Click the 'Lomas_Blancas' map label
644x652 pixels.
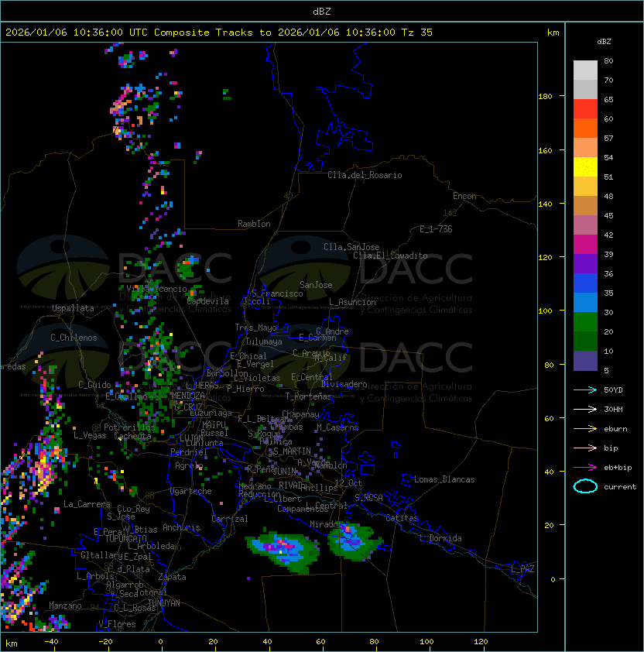pos(444,479)
